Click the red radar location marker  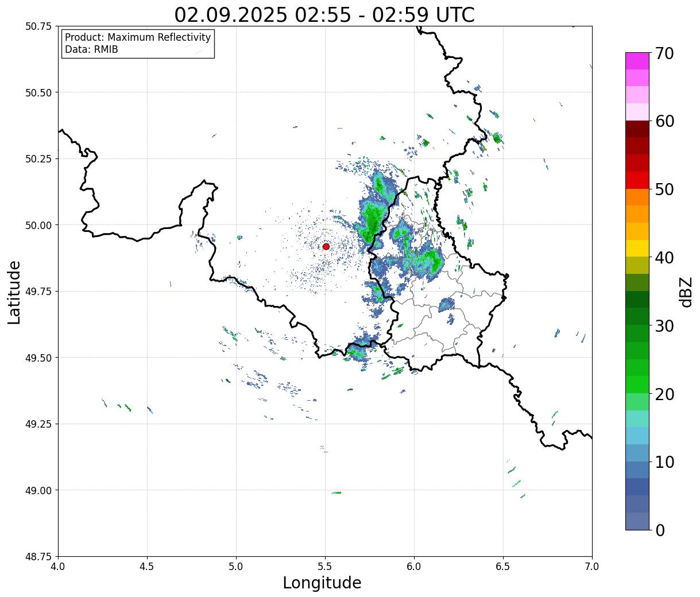coord(326,246)
